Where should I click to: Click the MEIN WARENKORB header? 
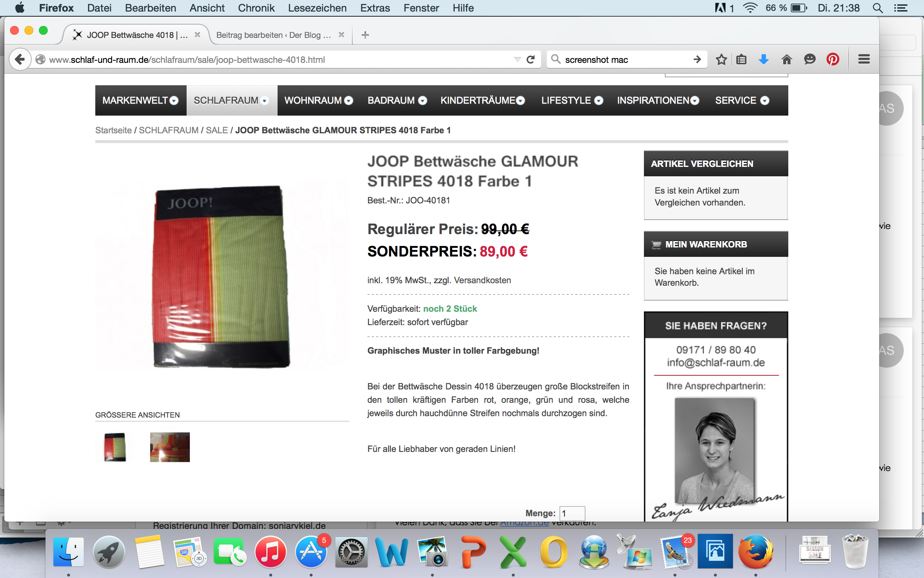click(716, 244)
